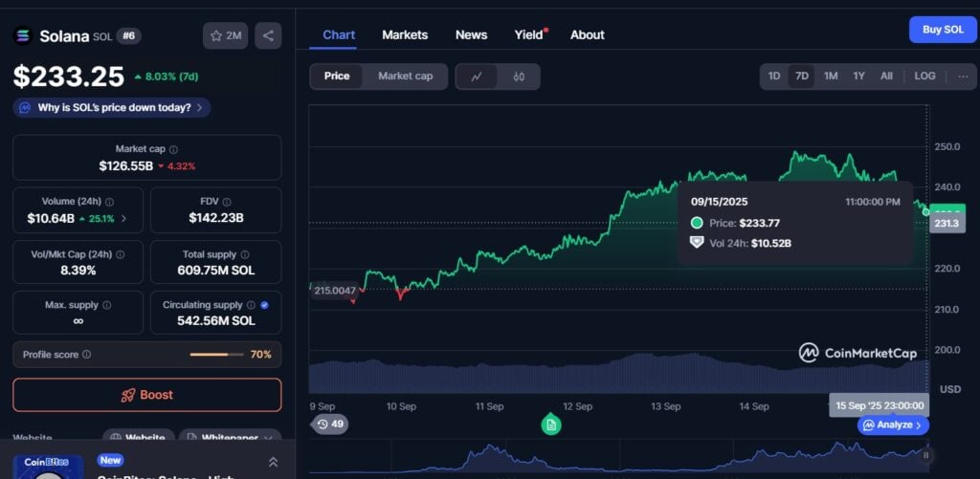The height and width of the screenshot is (479, 980).
Task: Click the 231.3 current price label
Action: pos(947,223)
